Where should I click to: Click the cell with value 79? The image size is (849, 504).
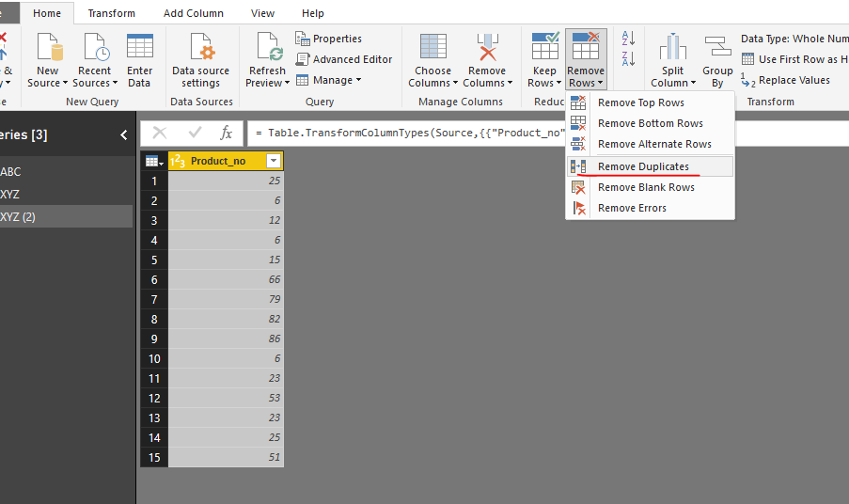pos(226,299)
